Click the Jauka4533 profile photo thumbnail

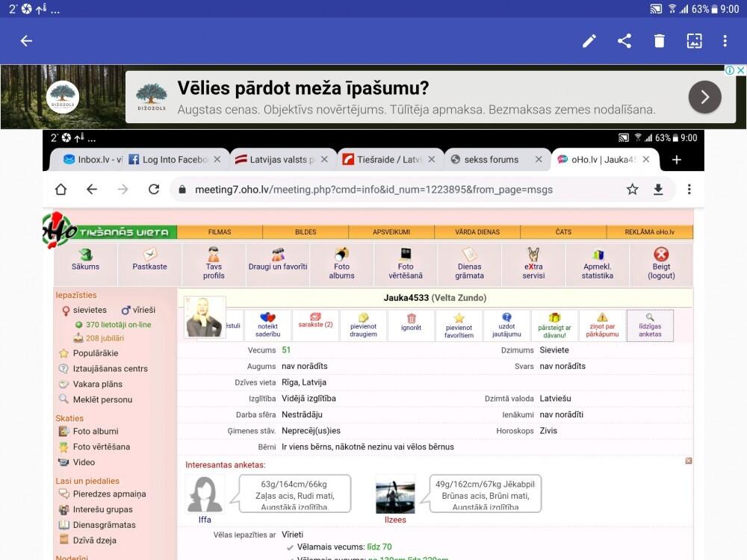point(204,316)
